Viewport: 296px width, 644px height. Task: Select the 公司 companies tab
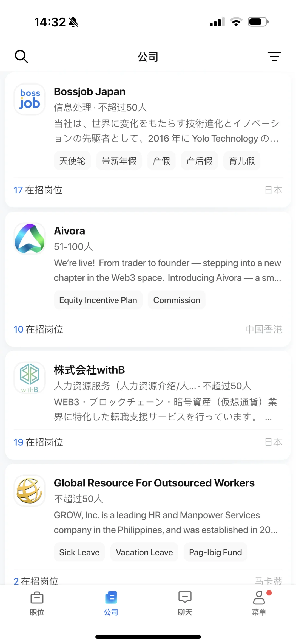[x=111, y=603]
